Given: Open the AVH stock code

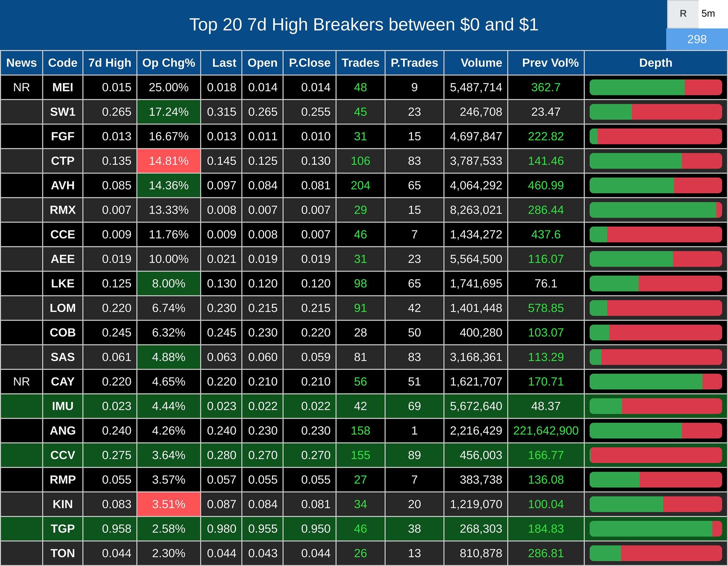Looking at the screenshot, I should point(63,186).
